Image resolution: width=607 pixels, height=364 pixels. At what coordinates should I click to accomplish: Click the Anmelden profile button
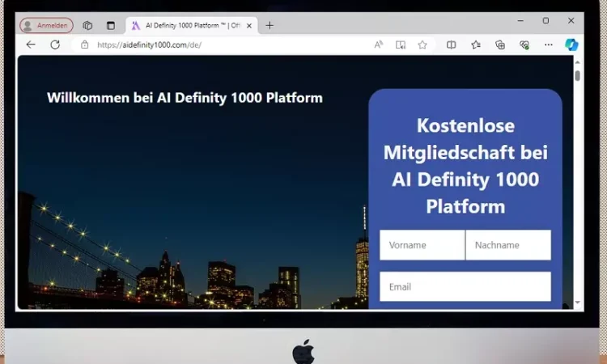pyautogui.click(x=46, y=26)
